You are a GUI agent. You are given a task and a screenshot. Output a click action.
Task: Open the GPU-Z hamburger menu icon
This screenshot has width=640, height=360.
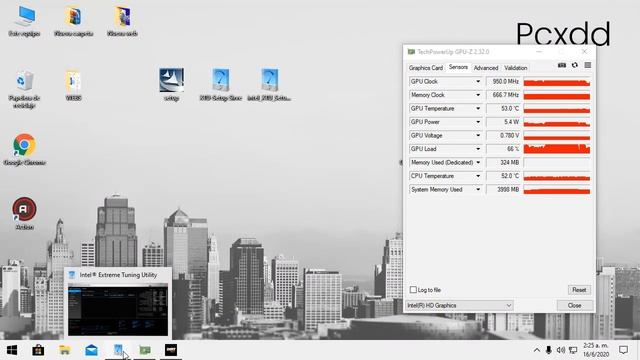click(x=587, y=65)
